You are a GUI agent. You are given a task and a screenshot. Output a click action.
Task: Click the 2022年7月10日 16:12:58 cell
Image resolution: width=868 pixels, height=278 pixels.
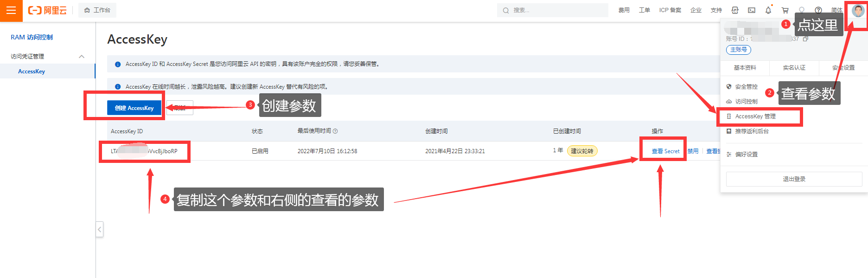(327, 151)
